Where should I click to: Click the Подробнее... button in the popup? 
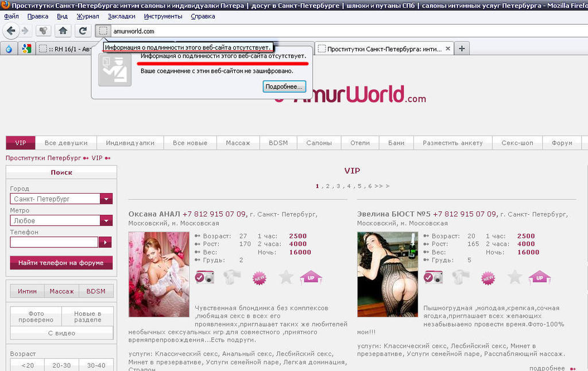point(284,87)
